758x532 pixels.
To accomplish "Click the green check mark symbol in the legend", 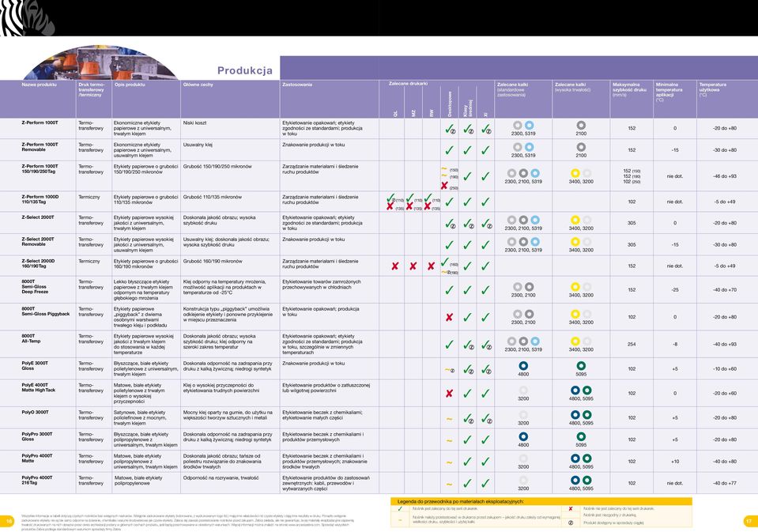I will (400, 509).
